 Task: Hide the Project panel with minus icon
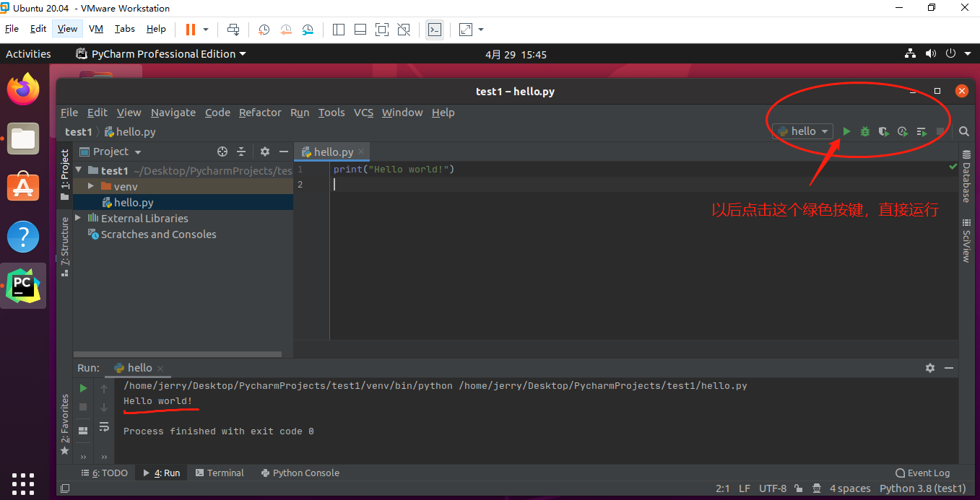pos(284,152)
